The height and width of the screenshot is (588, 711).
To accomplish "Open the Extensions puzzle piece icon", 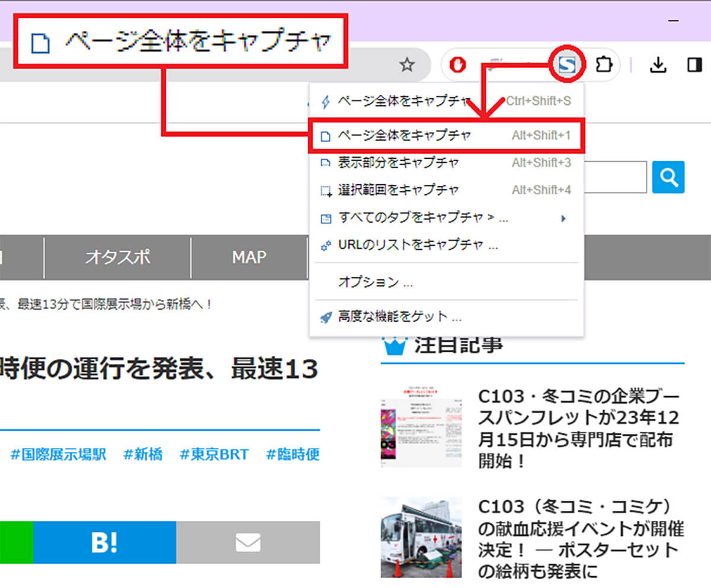I will point(603,65).
